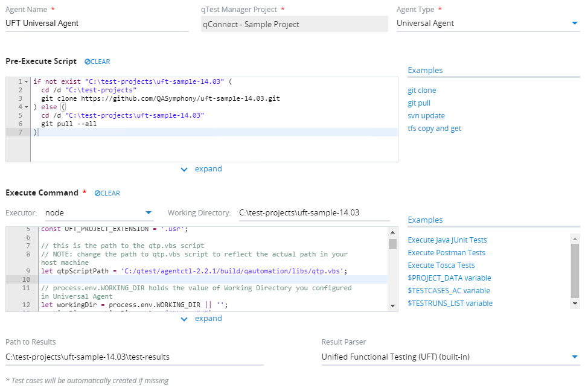Click the Agent Name input field
Image resolution: width=588 pixels, height=388 pixels.
coord(97,24)
